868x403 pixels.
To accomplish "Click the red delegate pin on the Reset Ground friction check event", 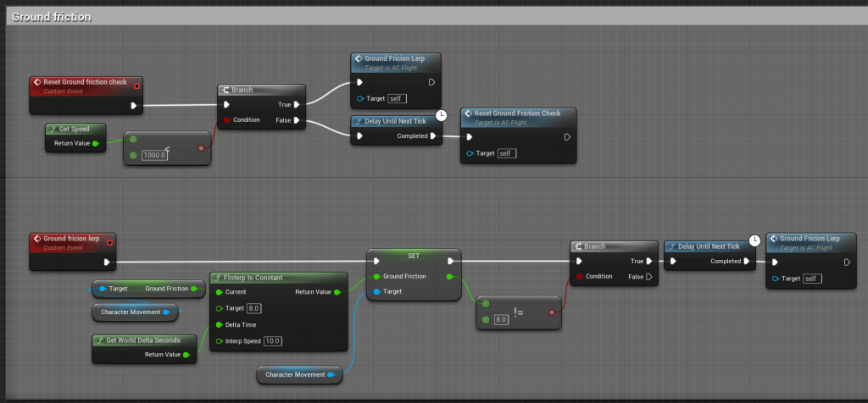I will pyautogui.click(x=136, y=82).
